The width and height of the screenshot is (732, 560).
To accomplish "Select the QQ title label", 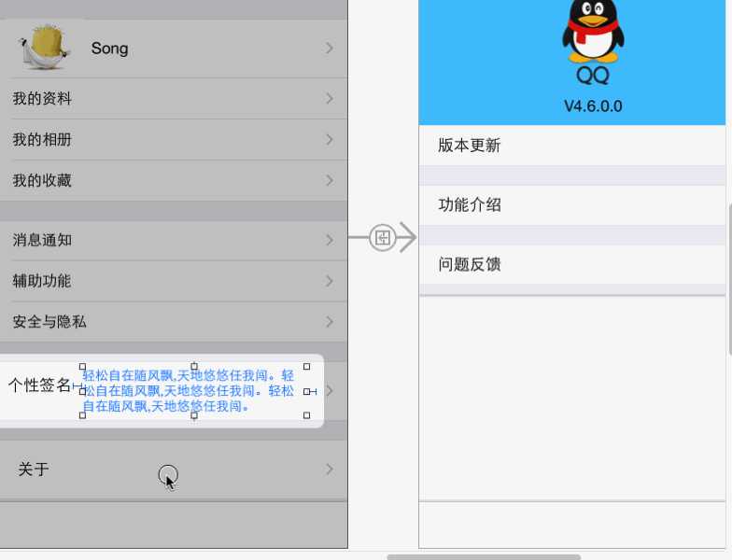I will (593, 76).
